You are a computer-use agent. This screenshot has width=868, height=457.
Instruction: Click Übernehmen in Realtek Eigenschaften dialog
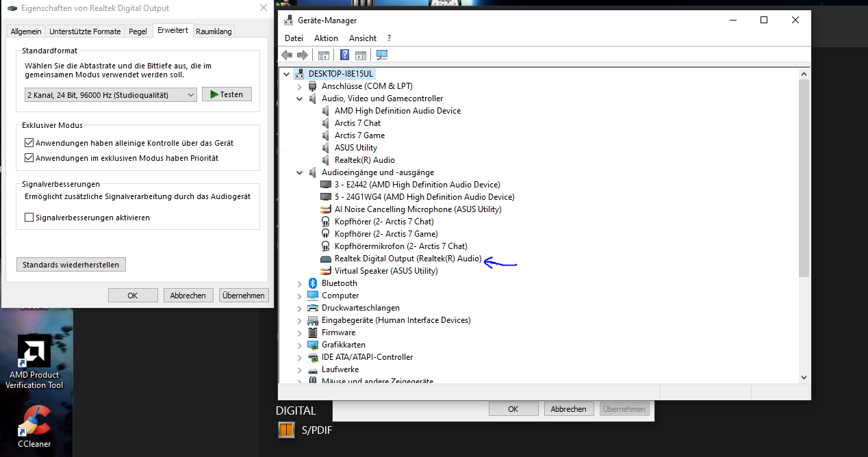click(244, 296)
